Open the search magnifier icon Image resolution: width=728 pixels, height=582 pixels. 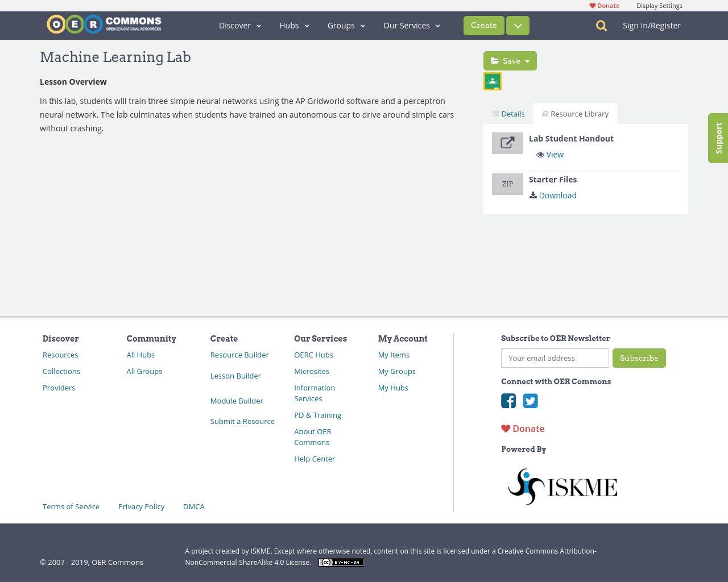pyautogui.click(x=601, y=26)
